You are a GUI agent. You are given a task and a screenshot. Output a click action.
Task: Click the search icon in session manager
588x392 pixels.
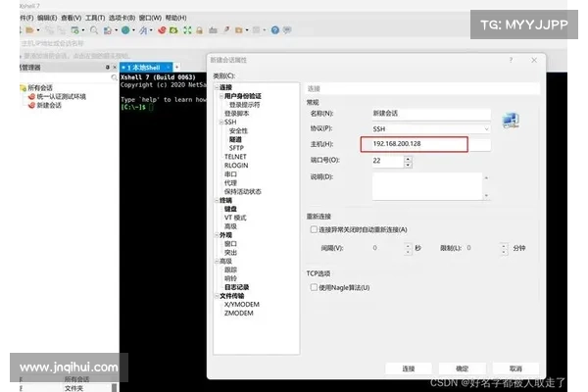click(114, 77)
